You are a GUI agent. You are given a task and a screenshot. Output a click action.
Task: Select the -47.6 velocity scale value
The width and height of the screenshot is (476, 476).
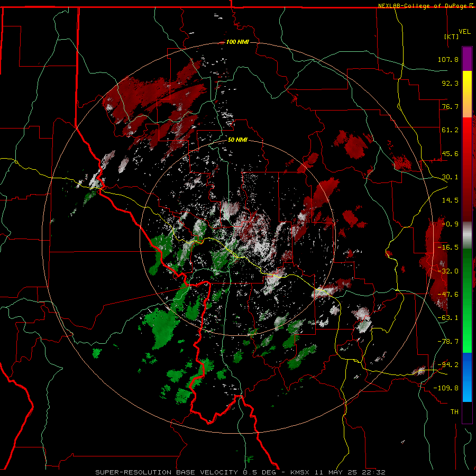[448, 295]
